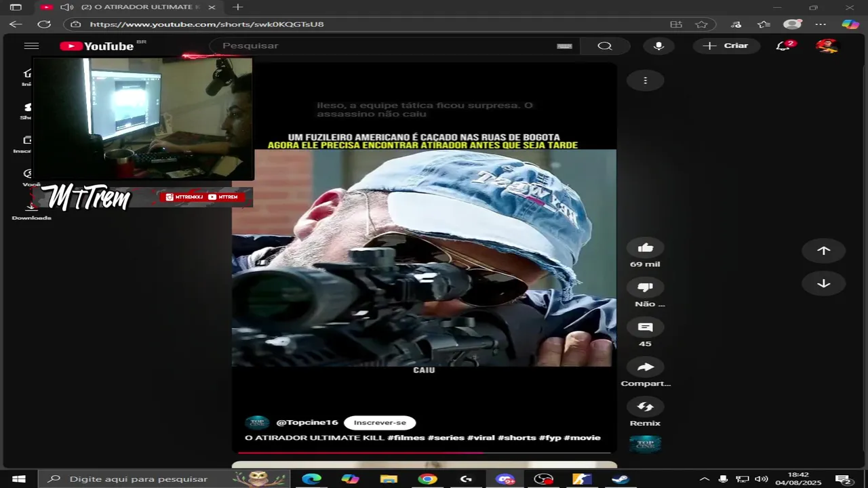This screenshot has width=868, height=488.
Task: Open the Copilot sidebar icon
Action: point(850,24)
